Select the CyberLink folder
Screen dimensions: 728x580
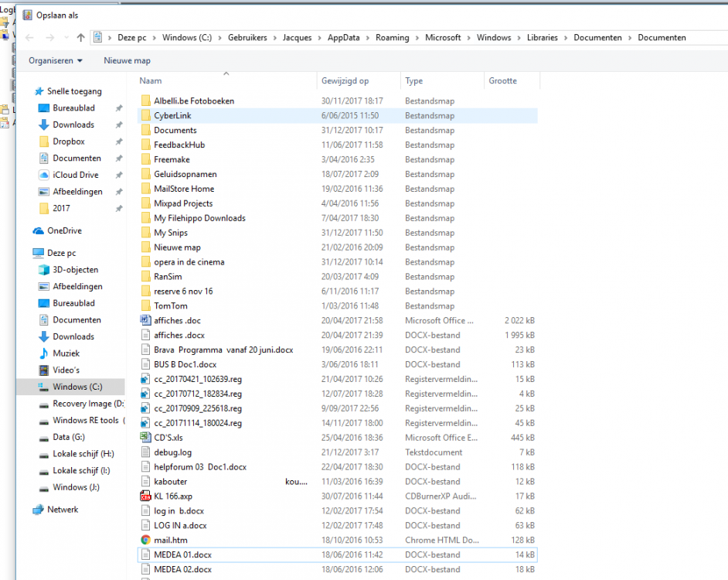pyautogui.click(x=338, y=116)
